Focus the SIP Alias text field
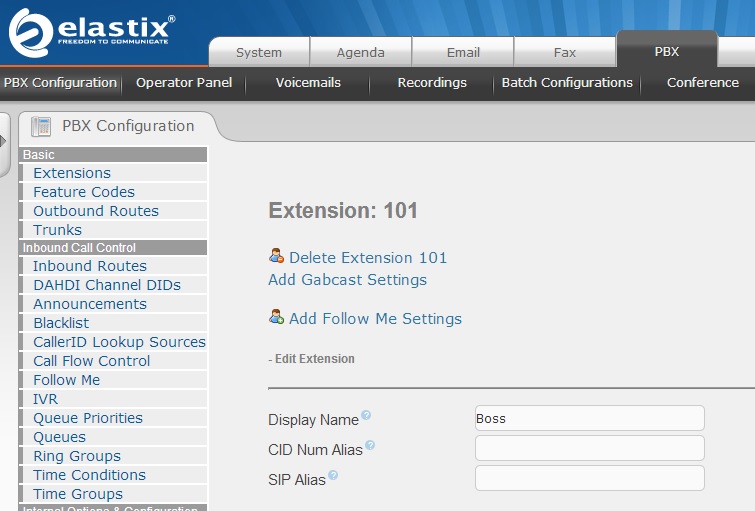 point(589,478)
